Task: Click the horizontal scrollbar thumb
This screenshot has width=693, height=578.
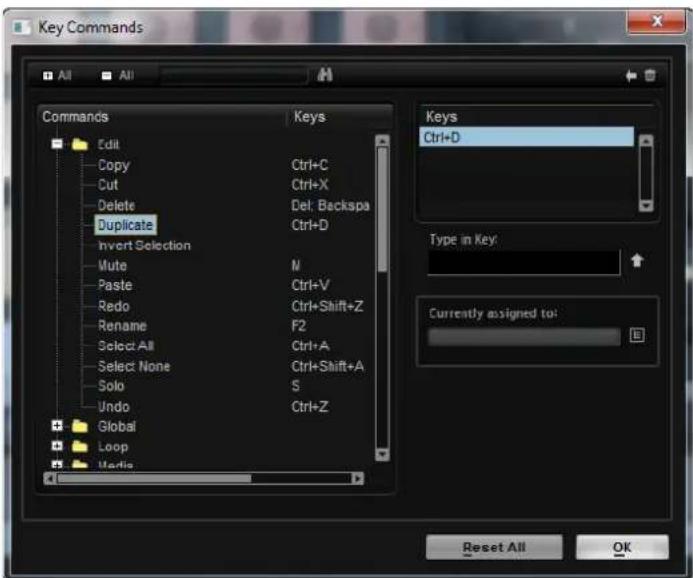Action: [x=154, y=479]
